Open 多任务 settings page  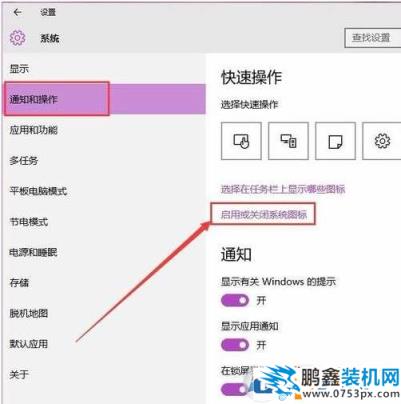(24, 161)
